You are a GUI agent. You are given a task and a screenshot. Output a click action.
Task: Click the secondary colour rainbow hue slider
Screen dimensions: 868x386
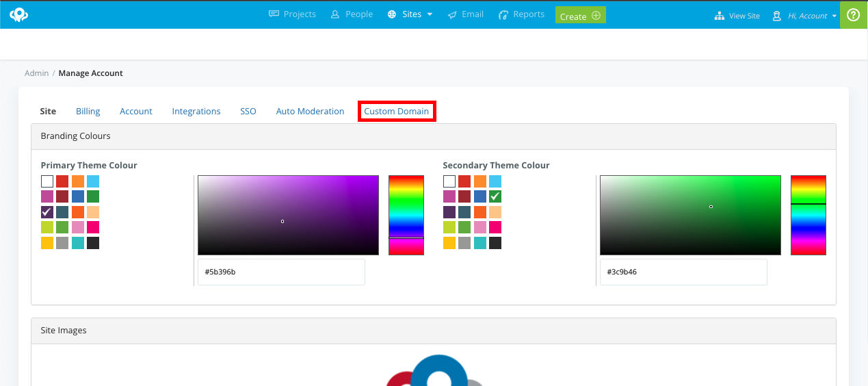click(808, 215)
